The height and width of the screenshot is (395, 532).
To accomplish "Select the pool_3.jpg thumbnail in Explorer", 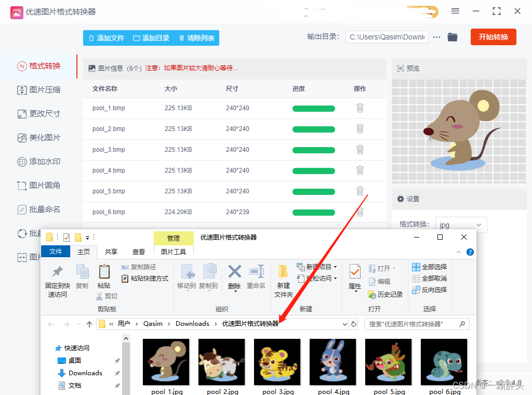I will (277, 362).
